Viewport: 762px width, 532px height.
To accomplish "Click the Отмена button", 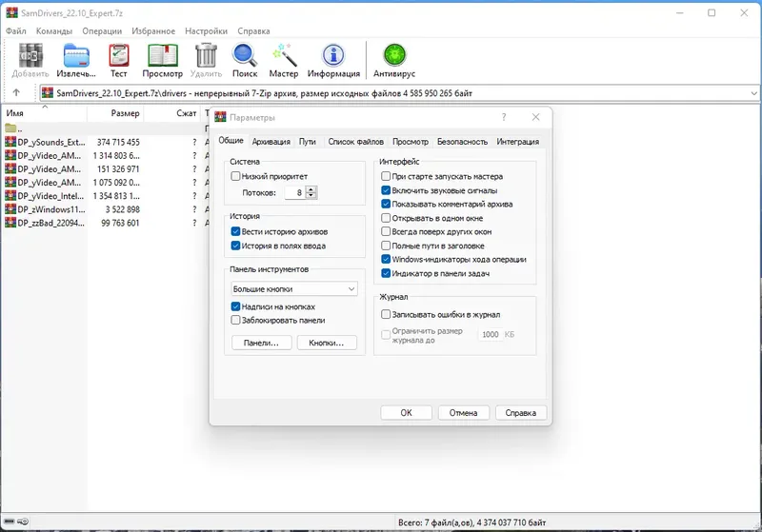I will 463,413.
